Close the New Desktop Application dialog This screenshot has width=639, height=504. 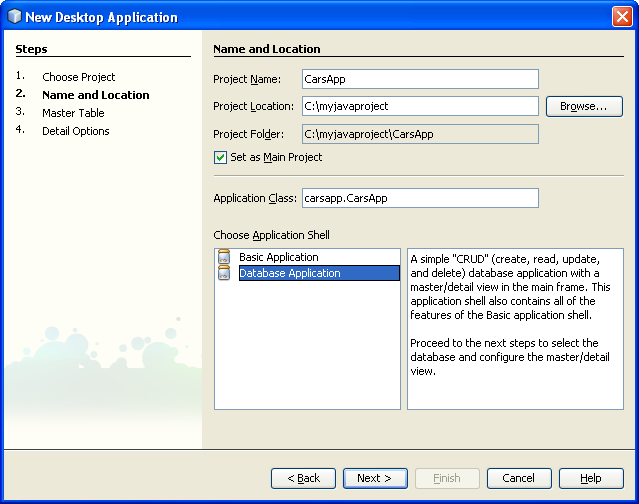tap(621, 17)
